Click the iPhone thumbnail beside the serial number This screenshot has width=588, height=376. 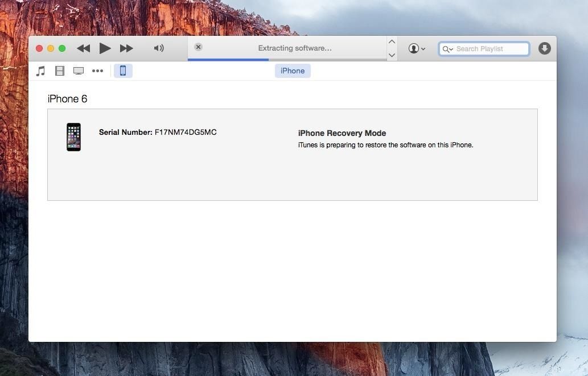[73, 137]
